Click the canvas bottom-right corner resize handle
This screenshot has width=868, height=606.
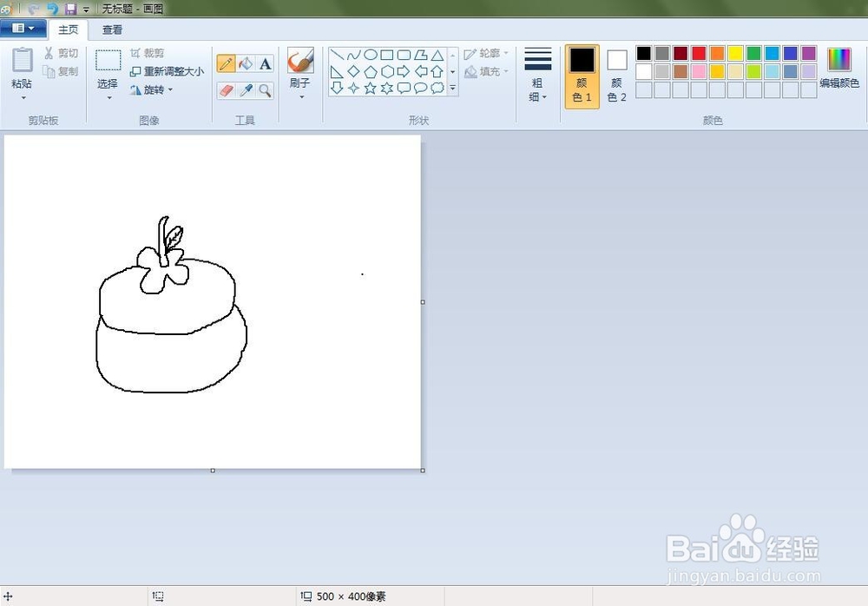click(x=423, y=471)
